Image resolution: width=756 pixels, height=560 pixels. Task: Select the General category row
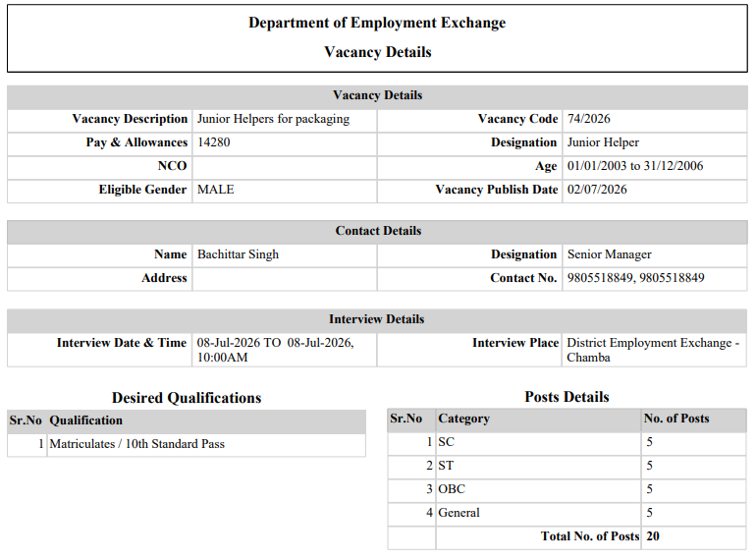point(567,513)
